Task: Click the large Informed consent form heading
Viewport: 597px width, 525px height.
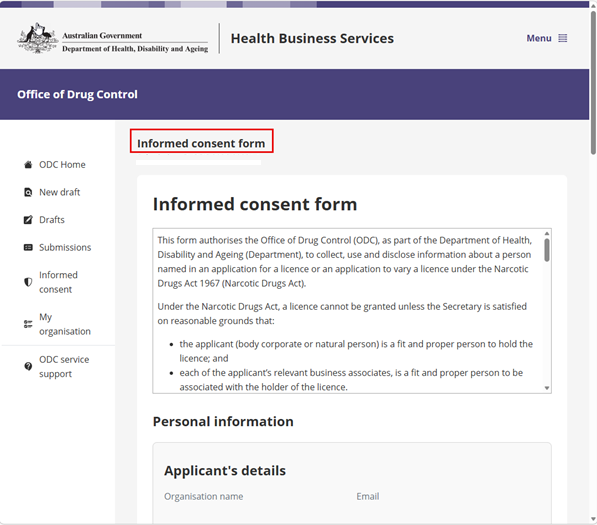Action: click(255, 204)
